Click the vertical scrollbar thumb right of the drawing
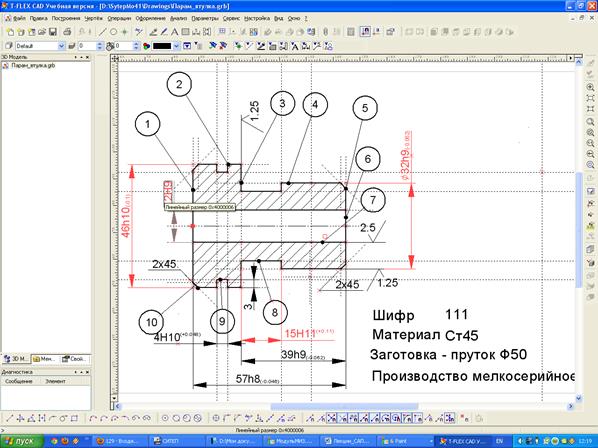The image size is (598, 448). [x=579, y=230]
